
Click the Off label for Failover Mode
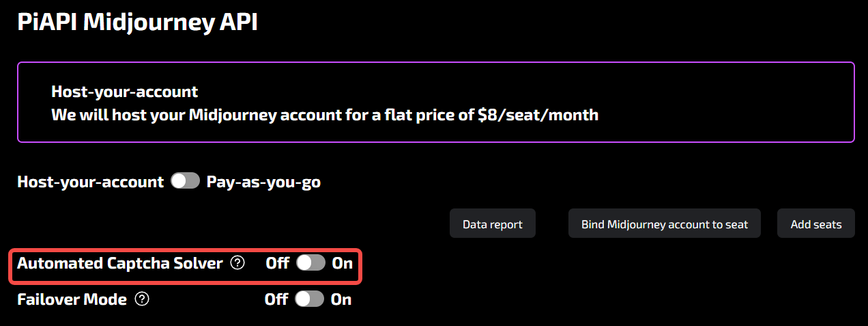pyautogui.click(x=276, y=299)
